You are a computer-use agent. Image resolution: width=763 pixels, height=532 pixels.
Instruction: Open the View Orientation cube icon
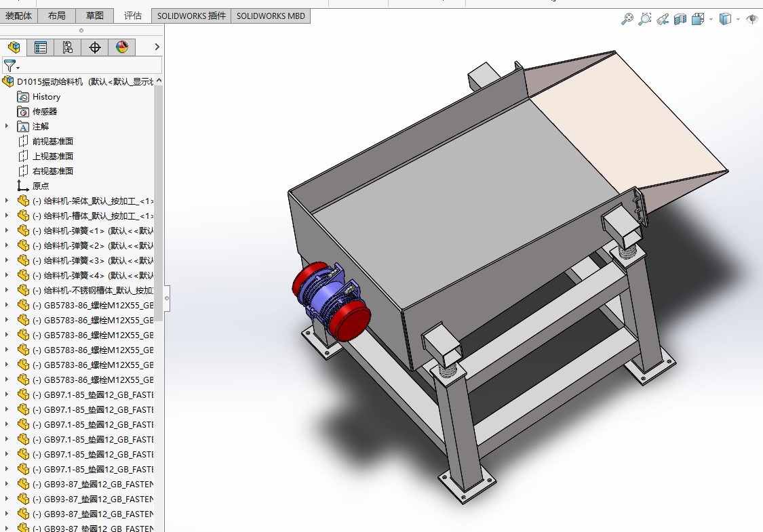(x=698, y=19)
